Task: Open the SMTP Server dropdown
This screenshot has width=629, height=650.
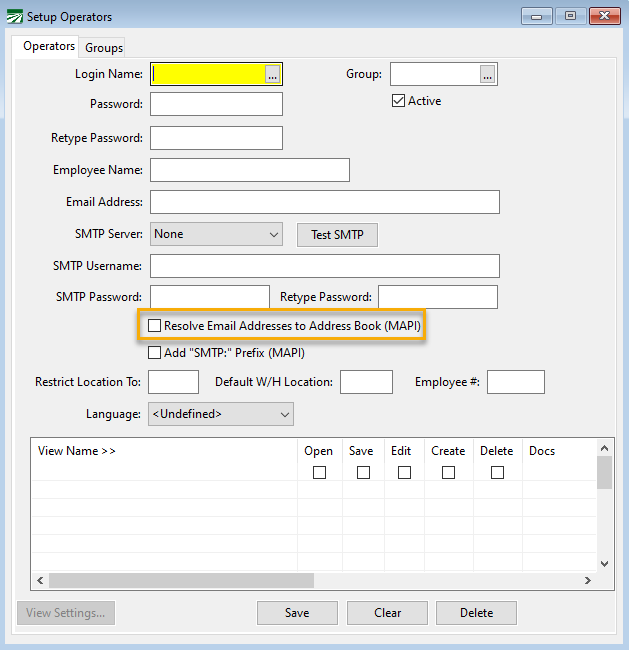Action: coord(216,234)
